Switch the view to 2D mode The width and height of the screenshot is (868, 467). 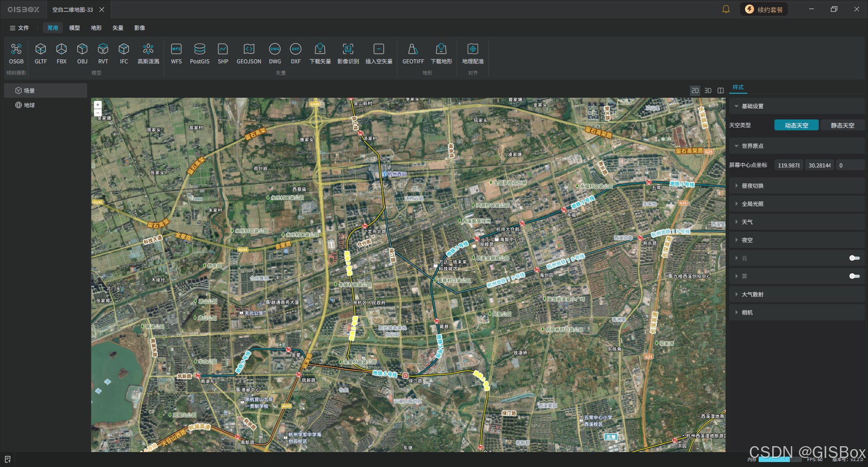point(695,91)
